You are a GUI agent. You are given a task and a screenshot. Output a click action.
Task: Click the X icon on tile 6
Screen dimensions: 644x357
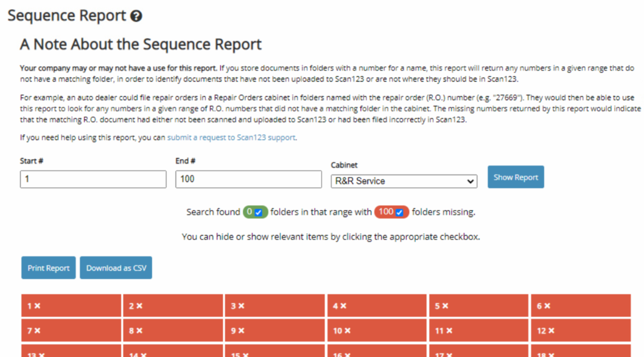click(548, 306)
